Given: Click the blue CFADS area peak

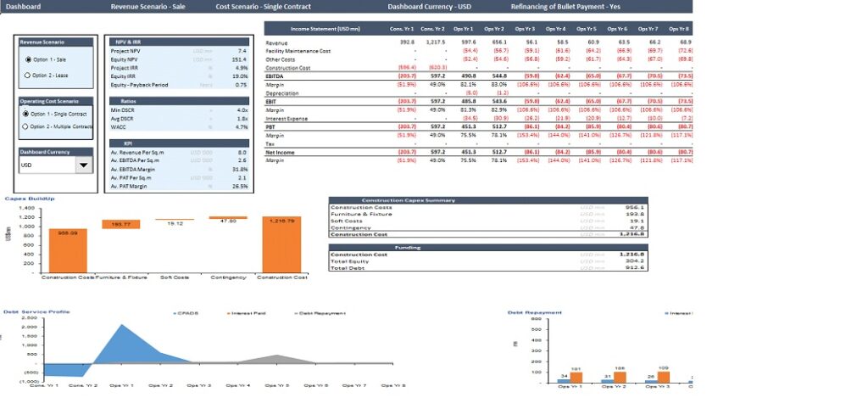Looking at the screenshot, I should 121,331.
